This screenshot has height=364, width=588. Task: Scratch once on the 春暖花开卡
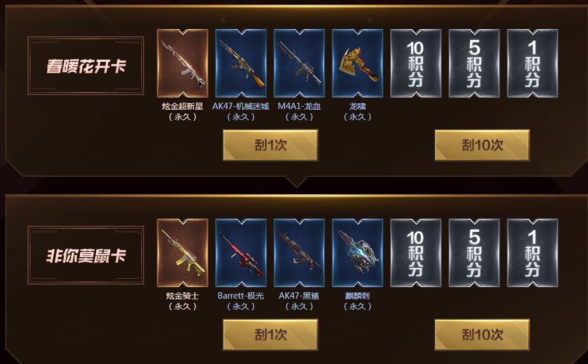click(271, 145)
